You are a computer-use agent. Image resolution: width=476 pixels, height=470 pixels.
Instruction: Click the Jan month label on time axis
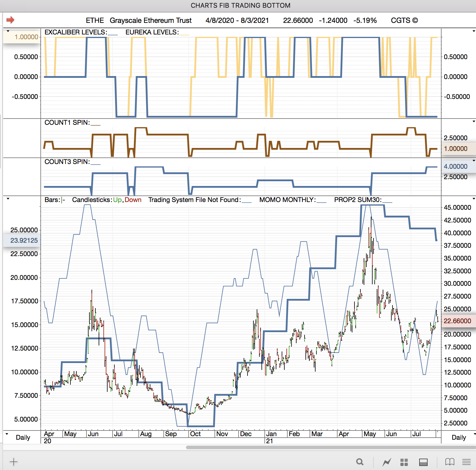(x=271, y=434)
